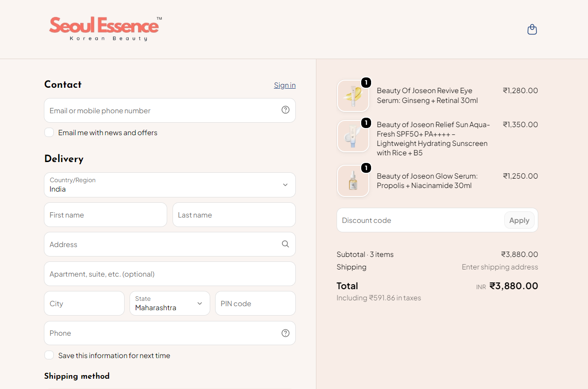Viewport: 588px width, 389px height.
Task: Click the ₹1,280.00 price
Action: tap(520, 90)
